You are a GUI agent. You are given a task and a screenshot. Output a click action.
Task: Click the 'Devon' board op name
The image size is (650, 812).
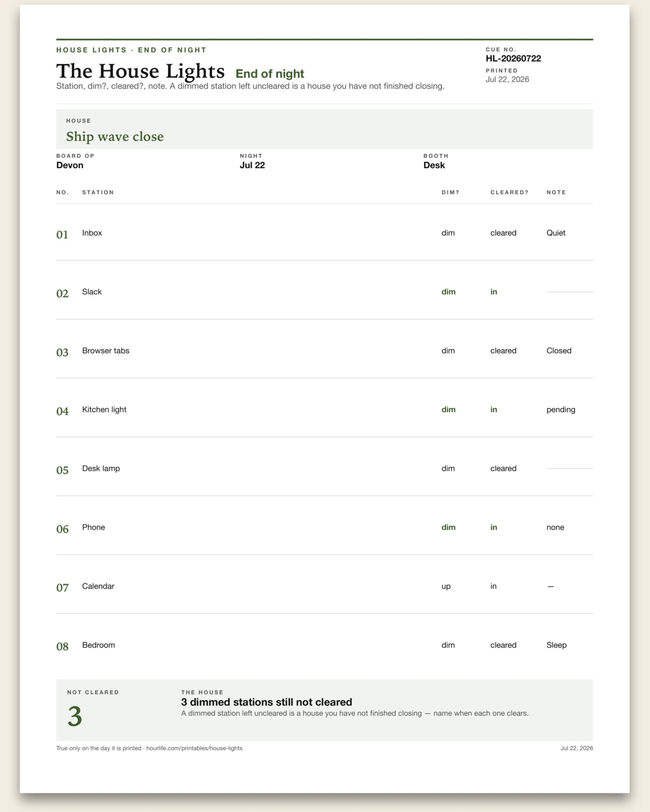(x=70, y=165)
